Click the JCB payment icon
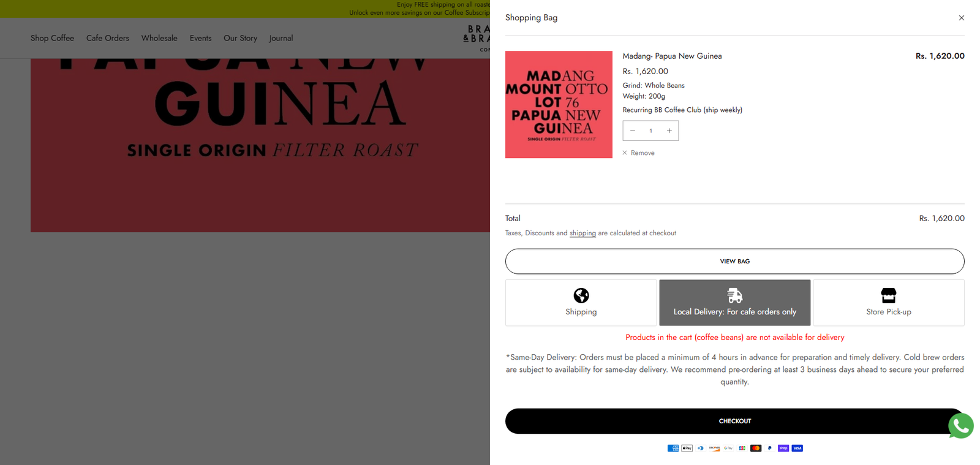Viewport: 980px width, 465px height. pyautogui.click(x=742, y=448)
